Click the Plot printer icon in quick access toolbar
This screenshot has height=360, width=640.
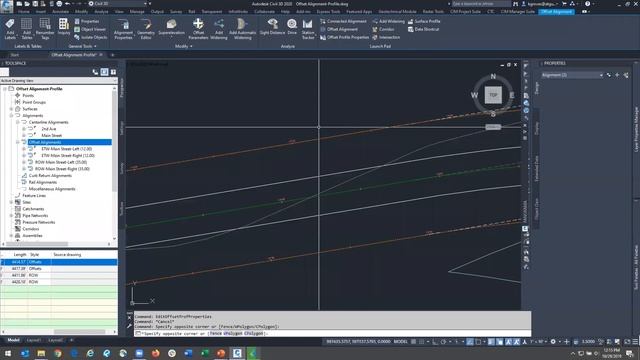tap(59, 4)
